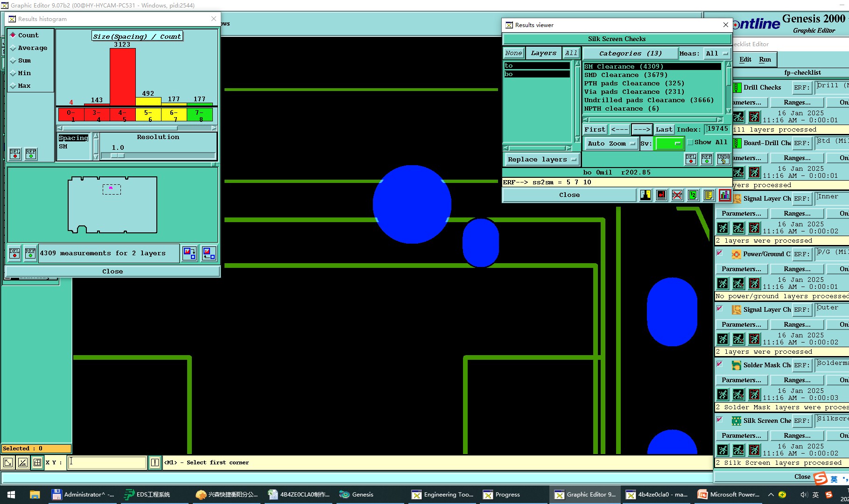This screenshot has height=504, width=849.
Task: Click the green numbered page icon in Results viewer
Action: (x=693, y=195)
